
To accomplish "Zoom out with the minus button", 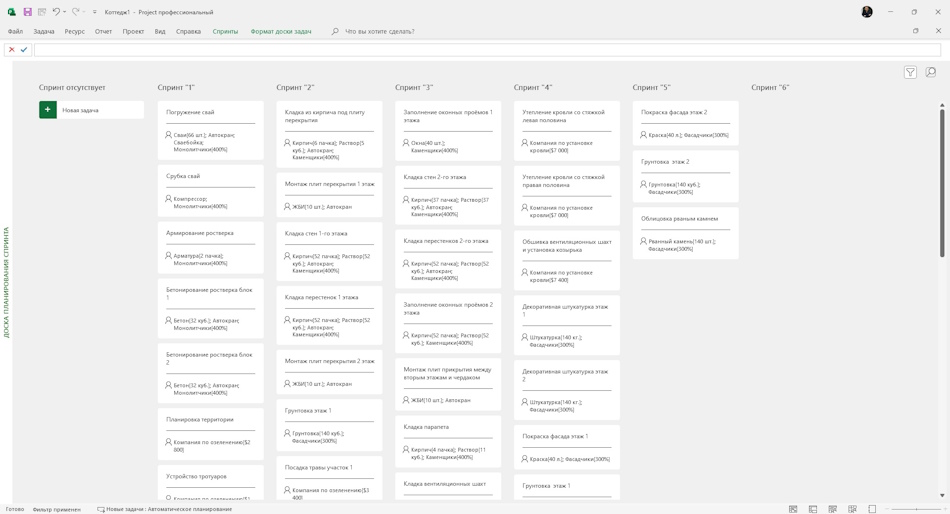I will 887,509.
